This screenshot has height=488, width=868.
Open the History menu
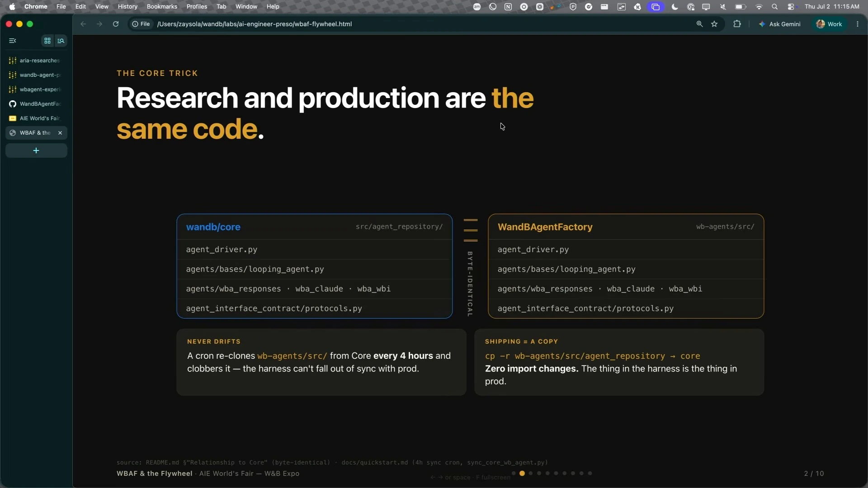coord(127,6)
